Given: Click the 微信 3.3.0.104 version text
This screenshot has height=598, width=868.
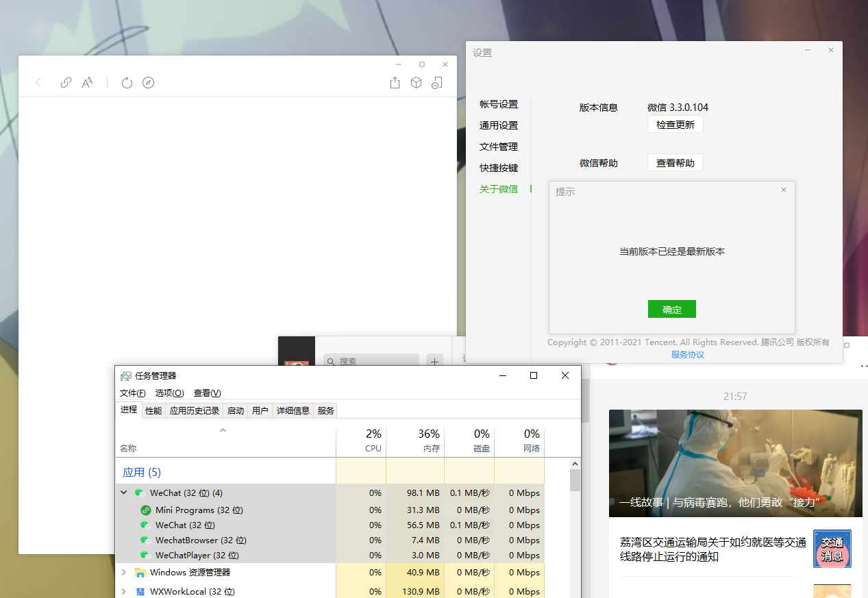Looking at the screenshot, I should pyautogui.click(x=678, y=107).
